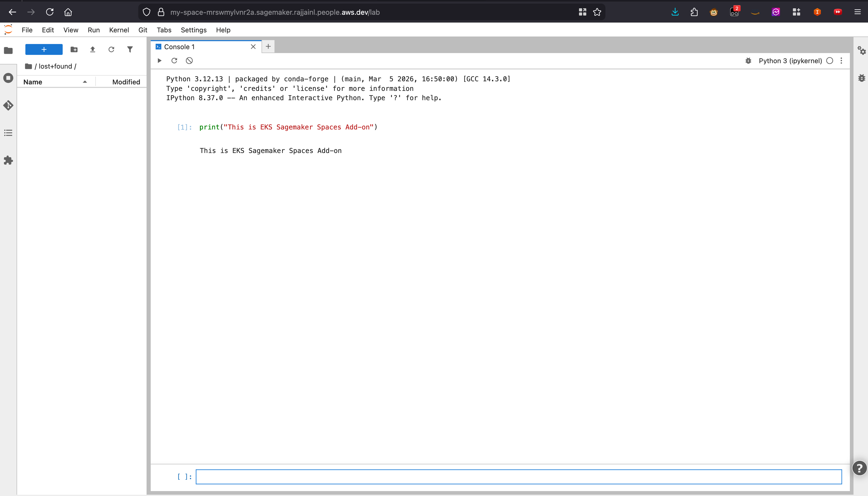Open the Firefox application menu
Viewport: 868px width, 496px height.
click(x=857, y=12)
